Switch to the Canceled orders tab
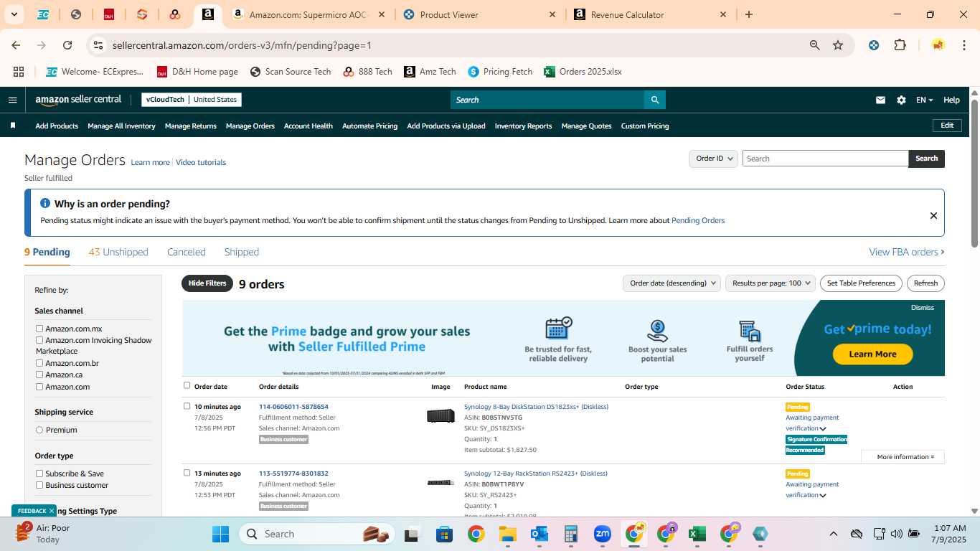 coord(187,252)
